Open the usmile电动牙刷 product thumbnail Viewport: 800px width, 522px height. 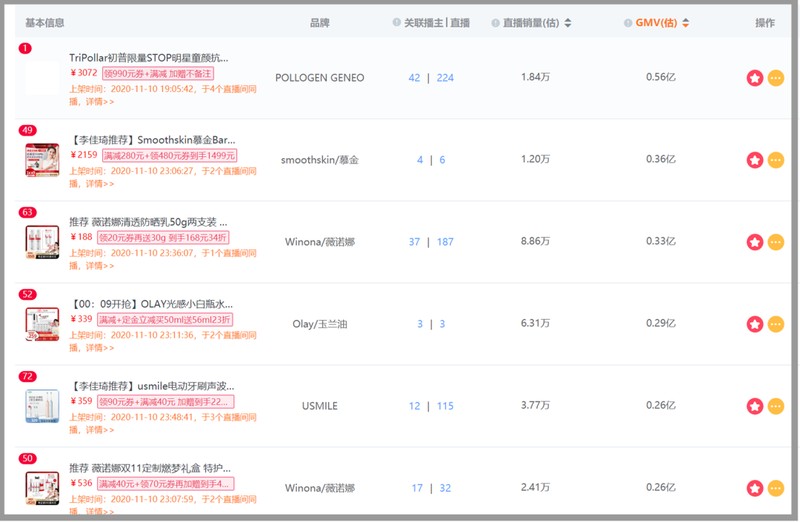pos(42,406)
